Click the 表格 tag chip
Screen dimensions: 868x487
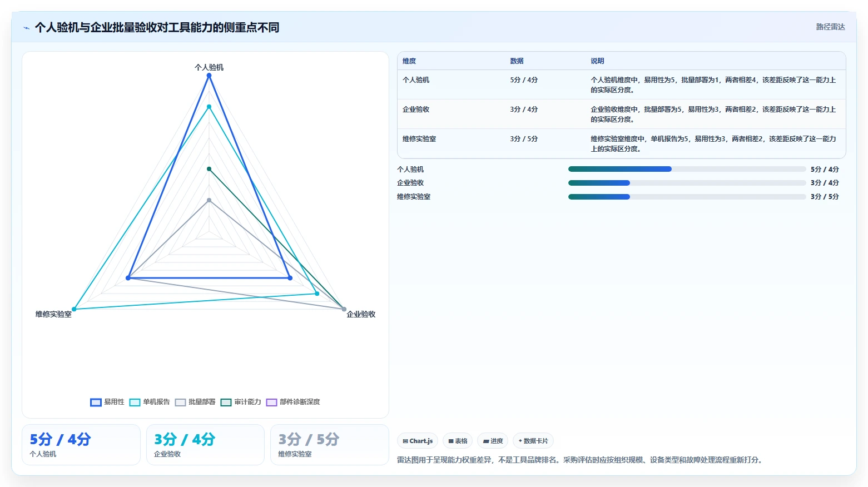point(458,441)
